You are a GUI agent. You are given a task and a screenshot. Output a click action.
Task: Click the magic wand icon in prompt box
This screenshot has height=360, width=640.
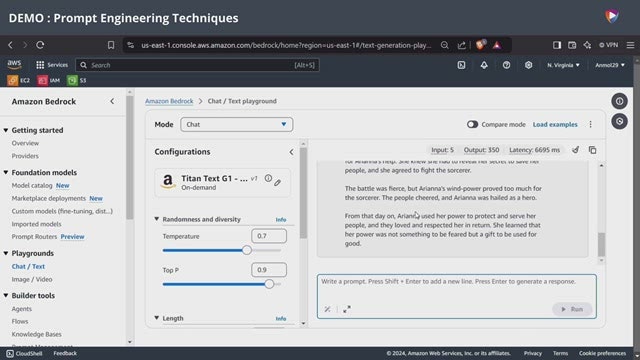(327, 309)
